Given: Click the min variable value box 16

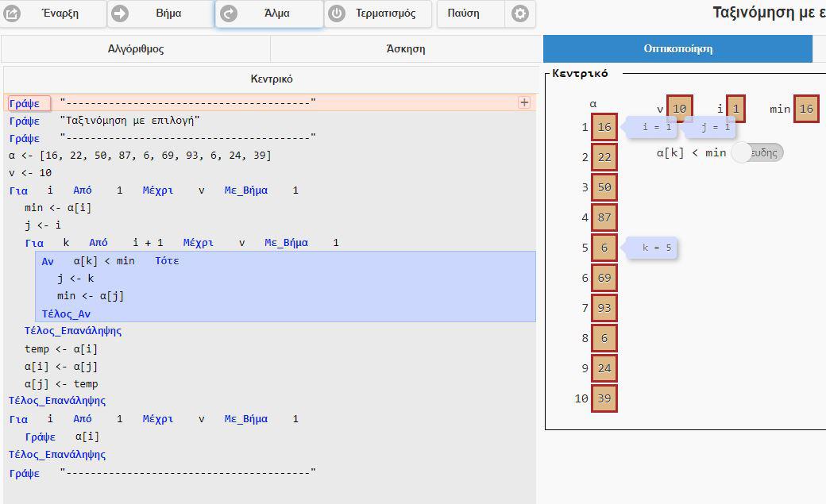Looking at the screenshot, I should (806, 109).
